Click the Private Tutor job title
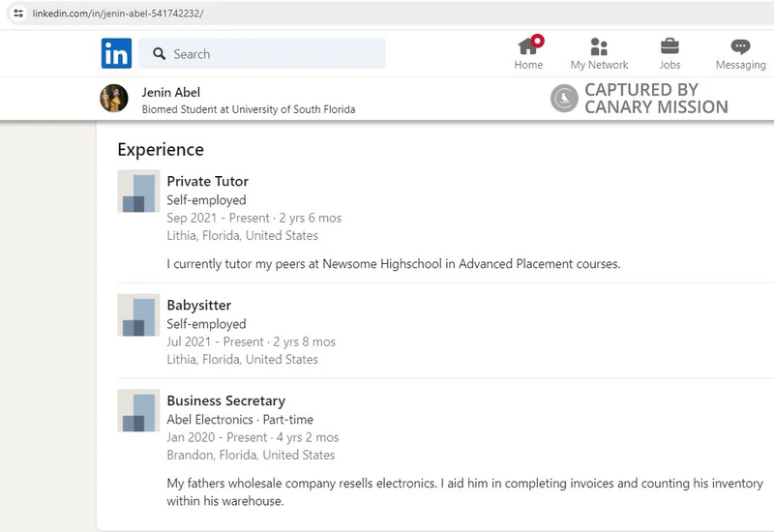 [207, 181]
